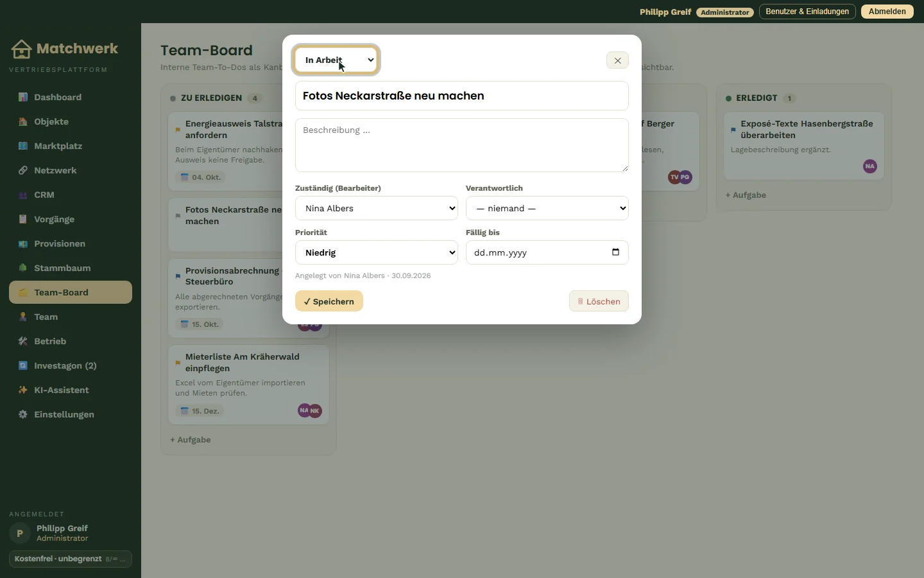The image size is (924, 578).
Task: Click the Netzwerk link icon
Action: [x=23, y=170]
